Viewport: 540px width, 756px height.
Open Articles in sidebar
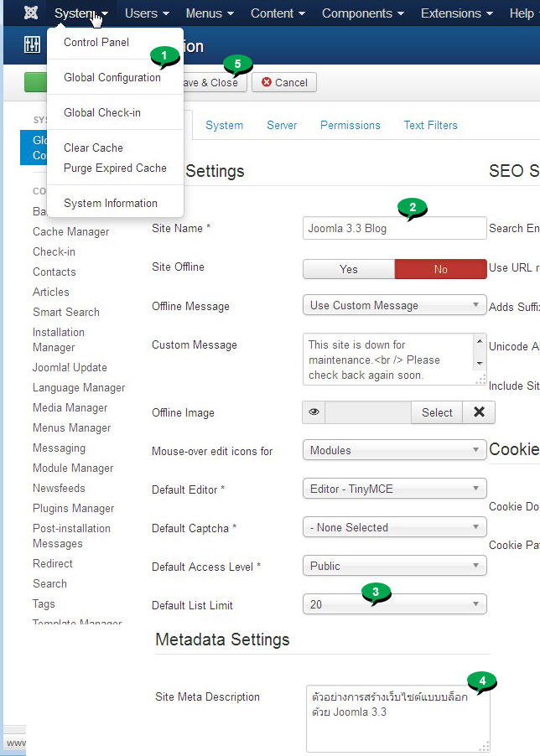(x=50, y=293)
